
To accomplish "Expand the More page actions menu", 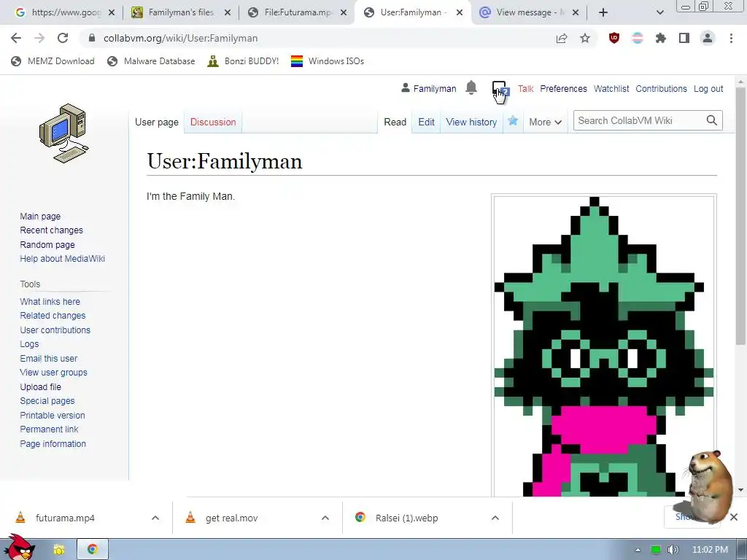I will click(x=545, y=122).
